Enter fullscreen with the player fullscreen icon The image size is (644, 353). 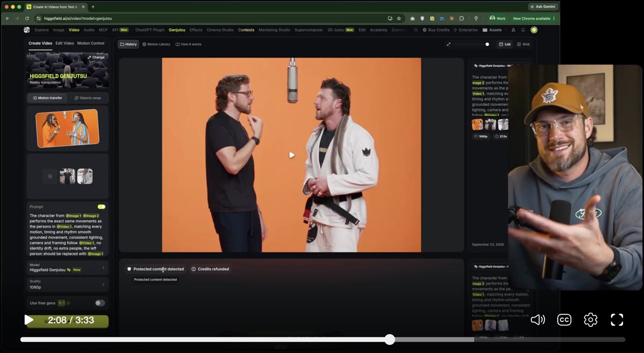(x=617, y=320)
